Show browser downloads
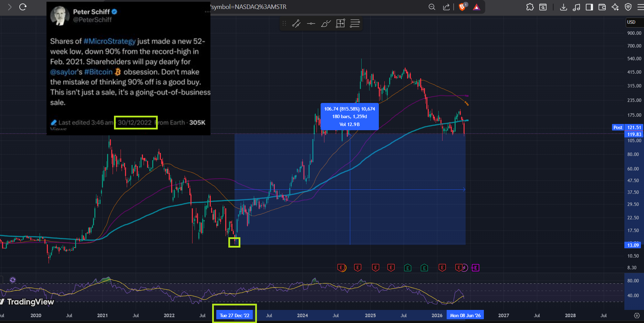The image size is (644, 323). [563, 7]
